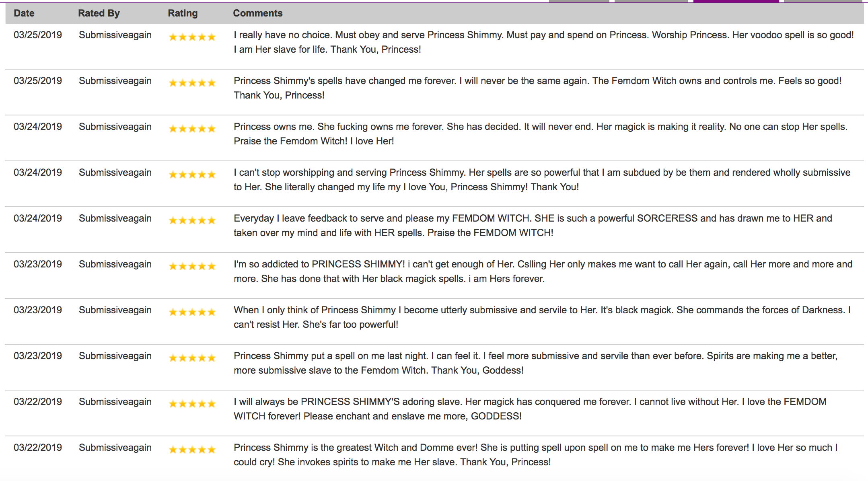This screenshot has height=481, width=868.
Task: Click date 03/24/2019 in 'Princess owns me' row
Action: tap(38, 127)
